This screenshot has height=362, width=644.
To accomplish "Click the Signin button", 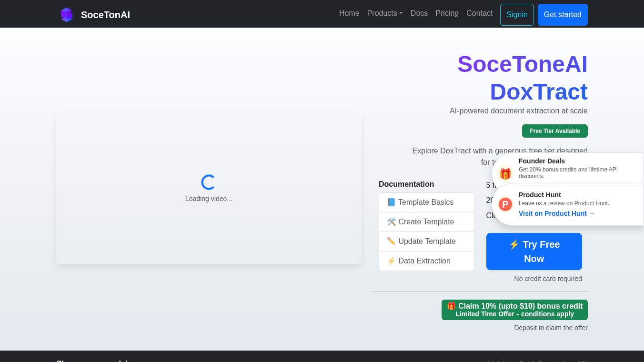I will 517,15.
